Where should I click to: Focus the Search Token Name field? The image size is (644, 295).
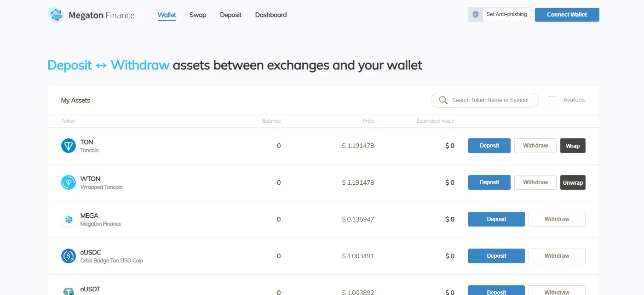click(x=490, y=100)
